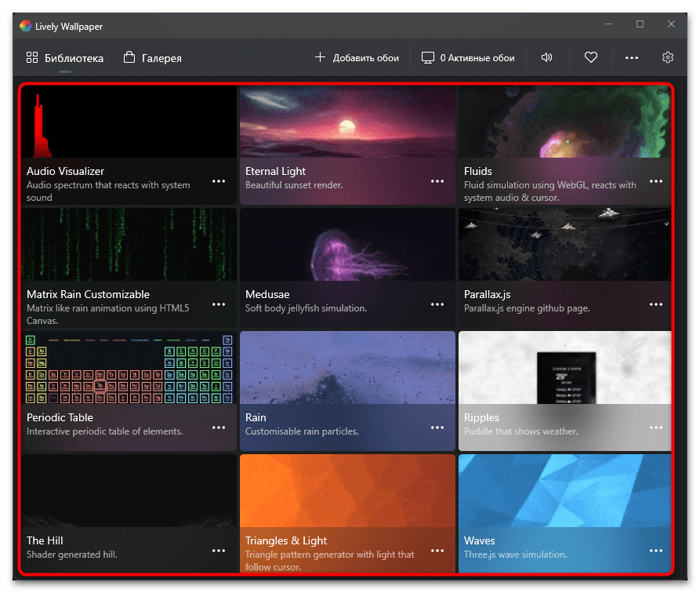The image size is (700, 593).
Task: Maximize the Lively Wallpaper window
Action: [640, 24]
